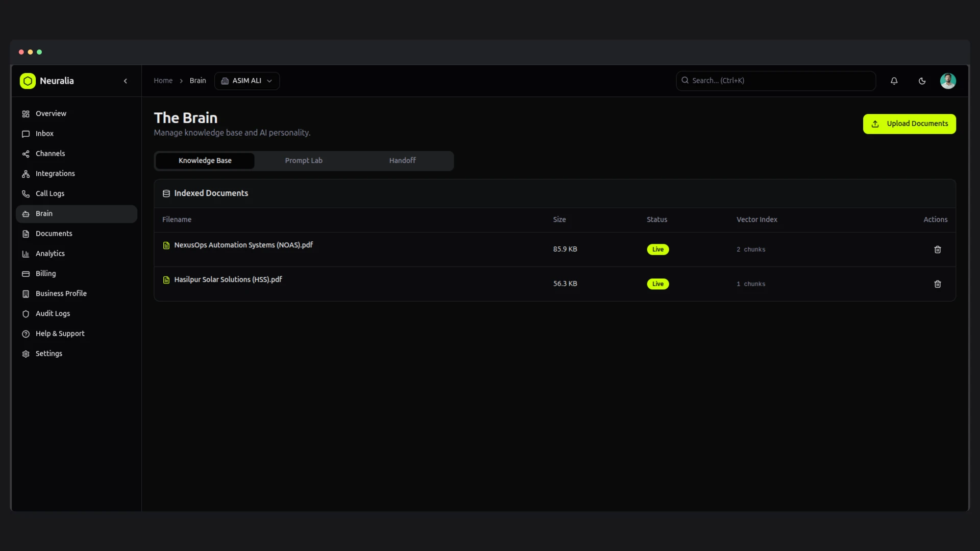This screenshot has width=980, height=551.
Task: Click the Business Profile building icon
Action: point(26,294)
